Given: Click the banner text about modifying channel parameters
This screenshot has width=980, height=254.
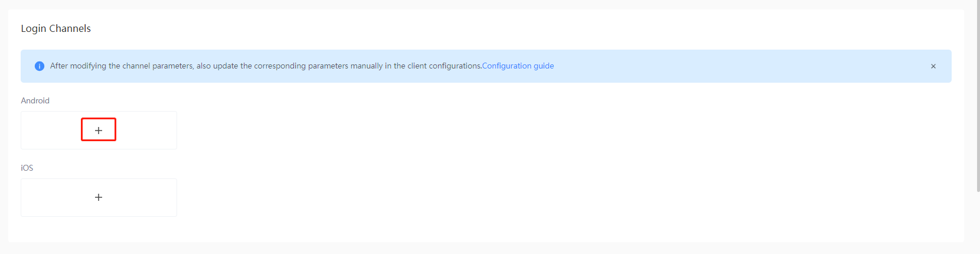Looking at the screenshot, I should 177,66.
